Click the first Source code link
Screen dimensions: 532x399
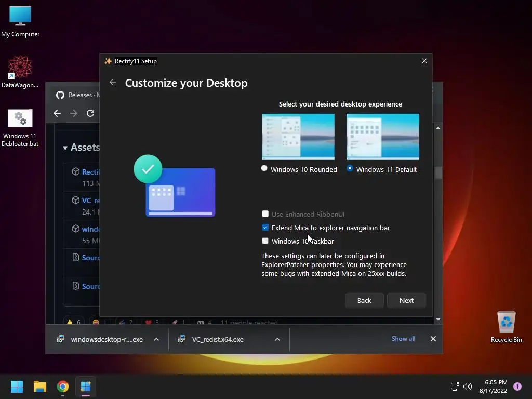point(90,258)
